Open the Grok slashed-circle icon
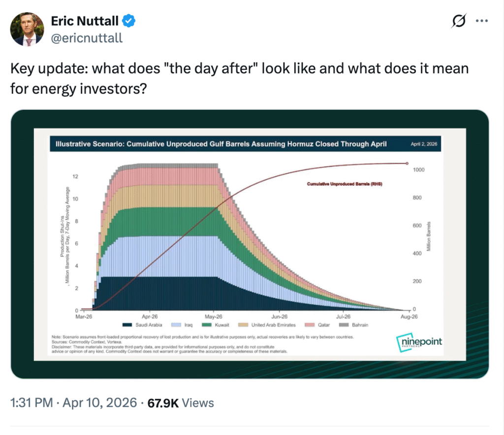 pyautogui.click(x=458, y=22)
